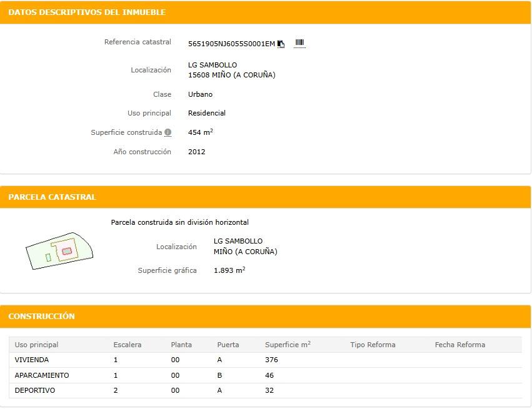
Task: Click the 'Tipo Reforma' column header
Action: pos(373,345)
